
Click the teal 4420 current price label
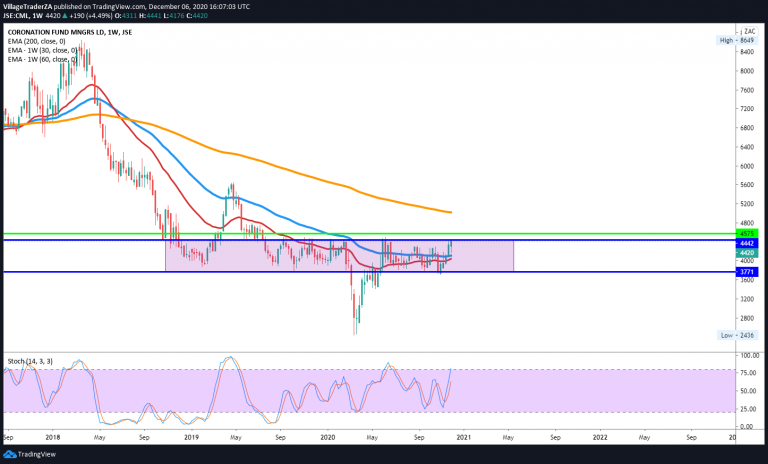click(747, 253)
